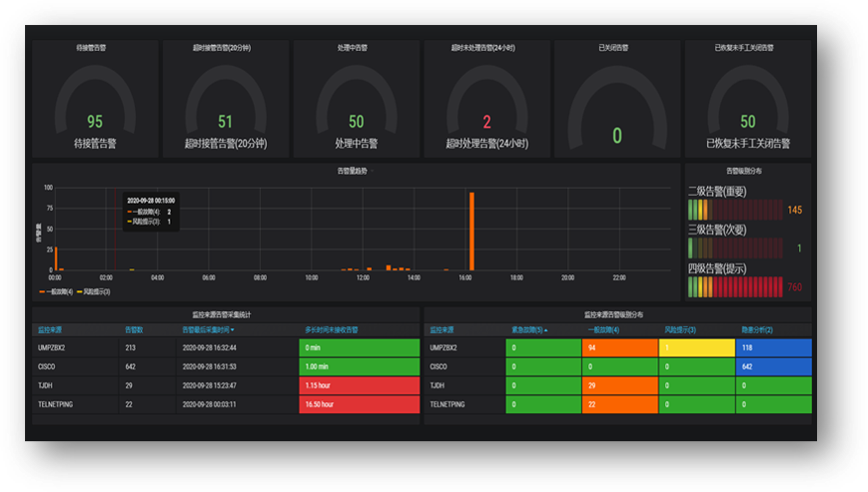Click the blue 642 cell

(x=774, y=366)
